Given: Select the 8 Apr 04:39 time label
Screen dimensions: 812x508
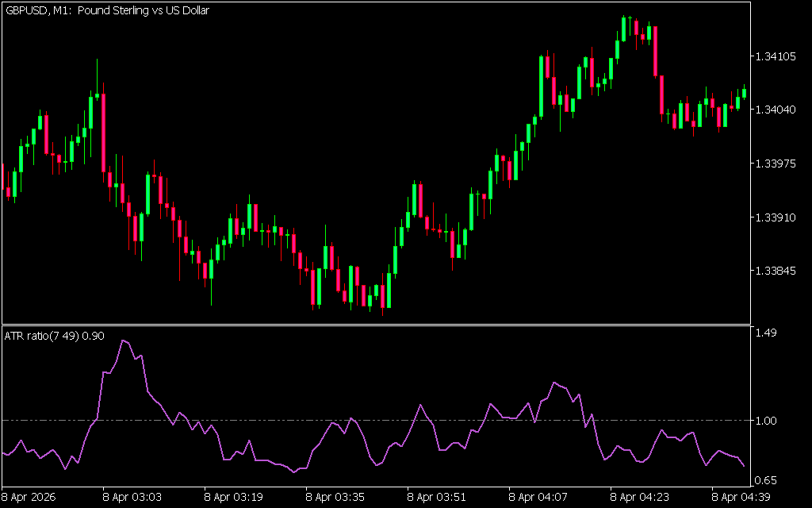Looking at the screenshot, I should [741, 498].
